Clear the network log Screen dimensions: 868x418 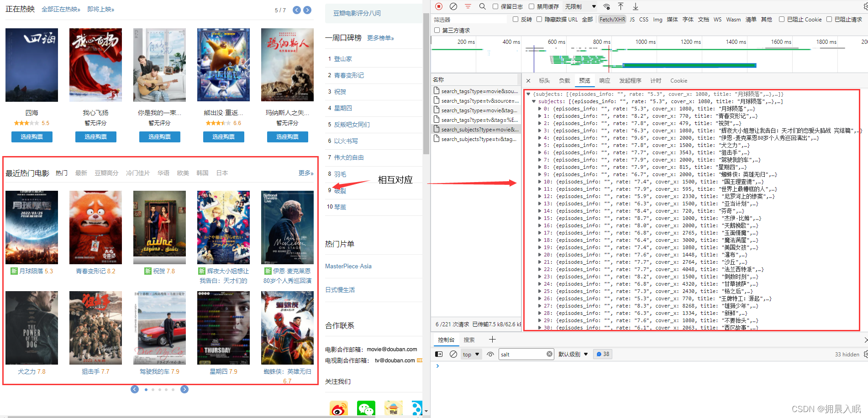453,6
